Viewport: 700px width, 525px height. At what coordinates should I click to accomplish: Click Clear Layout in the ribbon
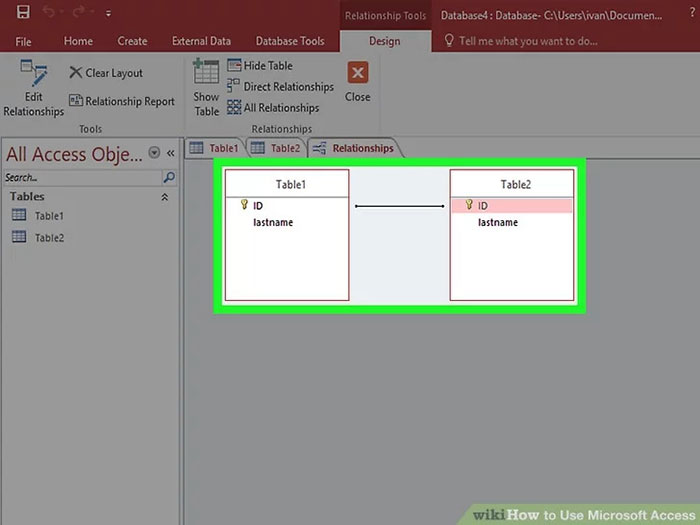click(106, 73)
